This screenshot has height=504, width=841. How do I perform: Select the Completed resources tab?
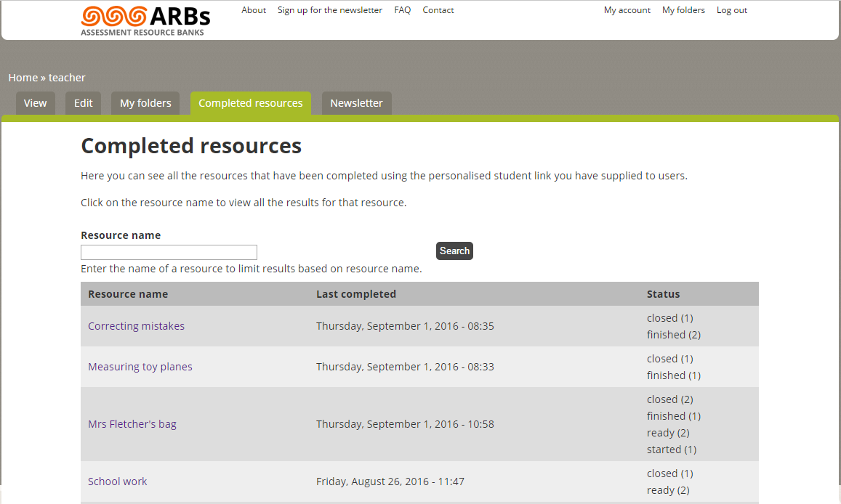pos(251,103)
